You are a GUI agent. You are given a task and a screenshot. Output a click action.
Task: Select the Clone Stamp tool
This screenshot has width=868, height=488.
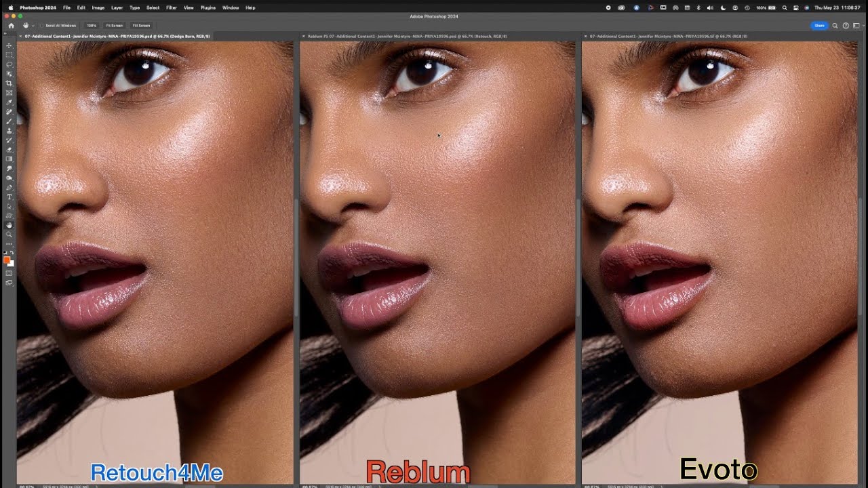[9, 131]
